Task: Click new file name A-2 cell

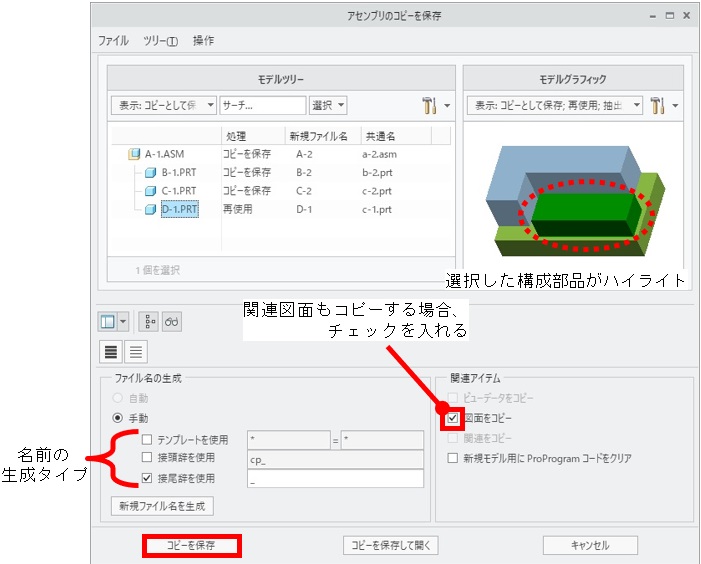Action: click(304, 154)
